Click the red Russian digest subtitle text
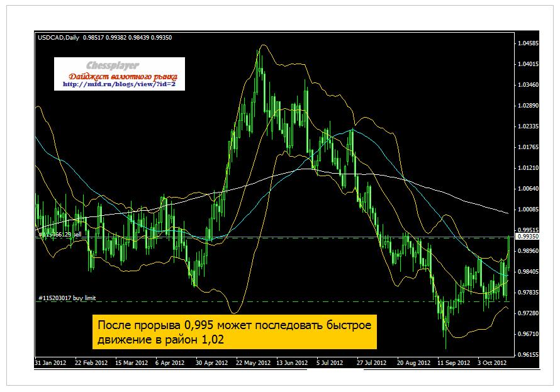Image resolution: width=560 pixels, height=392 pixels. click(119, 75)
